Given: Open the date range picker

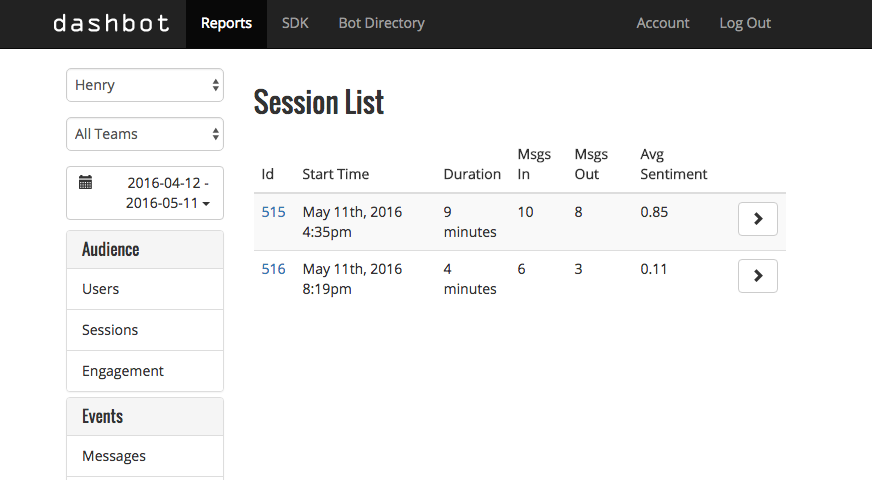Looking at the screenshot, I should 145,193.
